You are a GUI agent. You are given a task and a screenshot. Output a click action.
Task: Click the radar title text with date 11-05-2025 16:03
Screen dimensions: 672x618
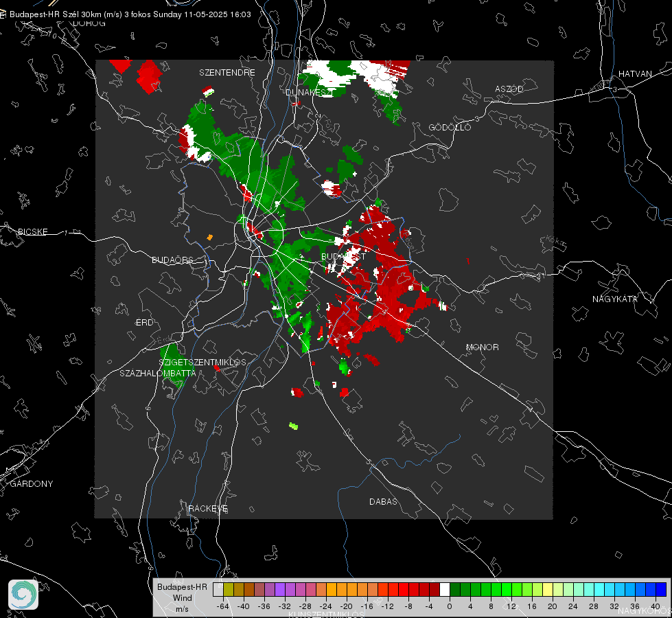click(130, 14)
